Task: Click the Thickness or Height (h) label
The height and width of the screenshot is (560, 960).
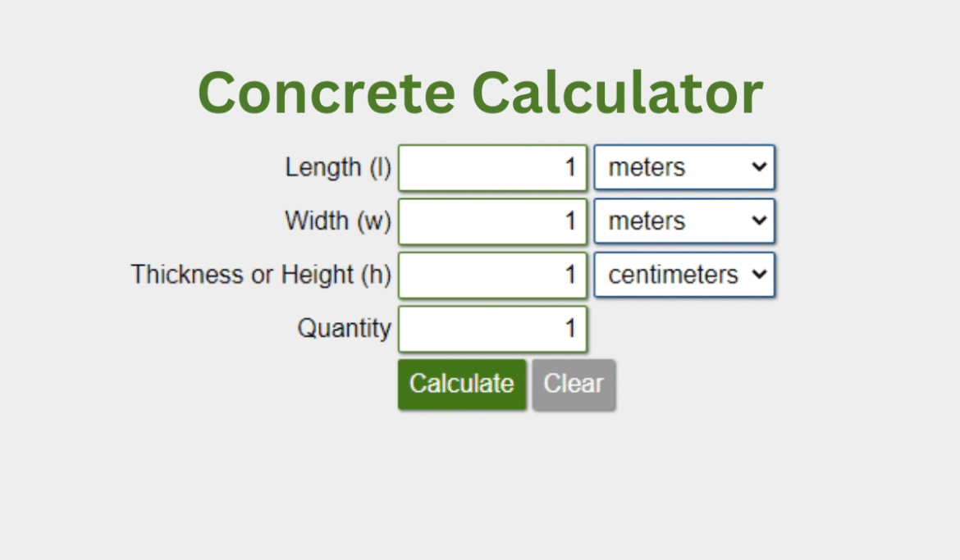Action: coord(260,275)
